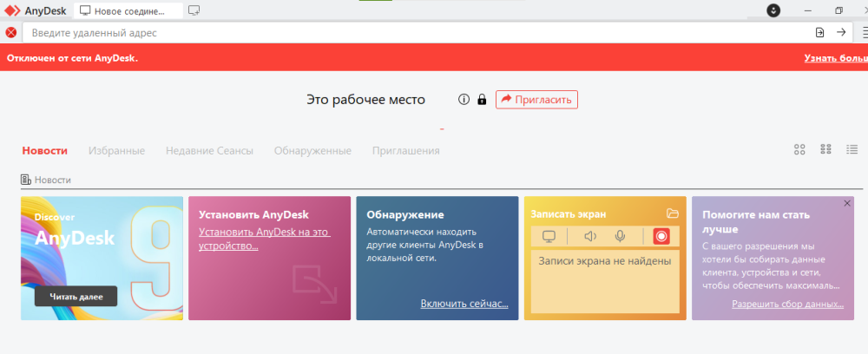This screenshot has width=868, height=354.
Task: Click the dark circular dropdown icon in the title bar
Action: click(x=773, y=10)
